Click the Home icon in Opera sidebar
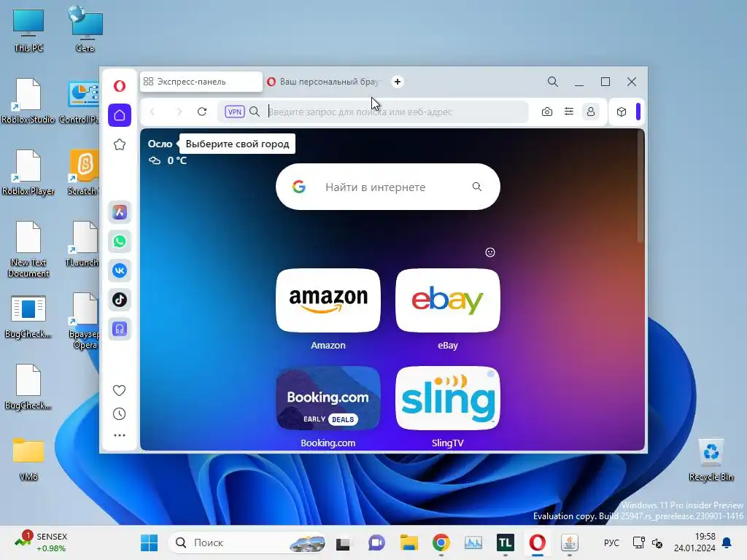 (x=120, y=115)
